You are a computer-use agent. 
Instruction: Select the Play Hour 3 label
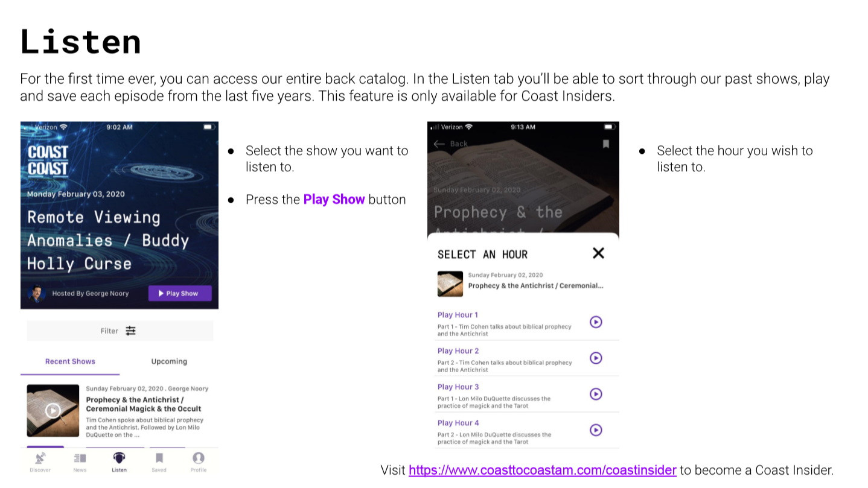458,387
